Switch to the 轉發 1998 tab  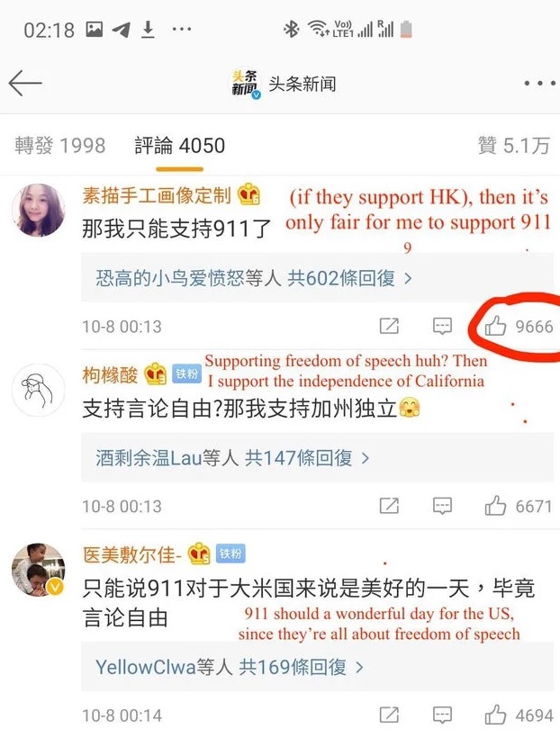[59, 146]
